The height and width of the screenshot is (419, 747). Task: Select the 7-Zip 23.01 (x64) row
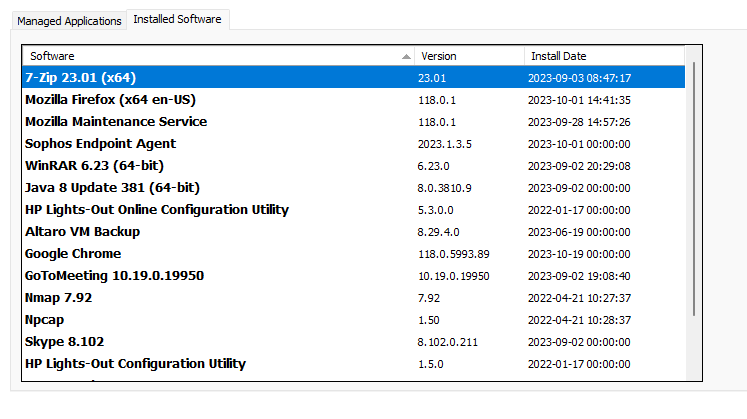click(x=353, y=78)
